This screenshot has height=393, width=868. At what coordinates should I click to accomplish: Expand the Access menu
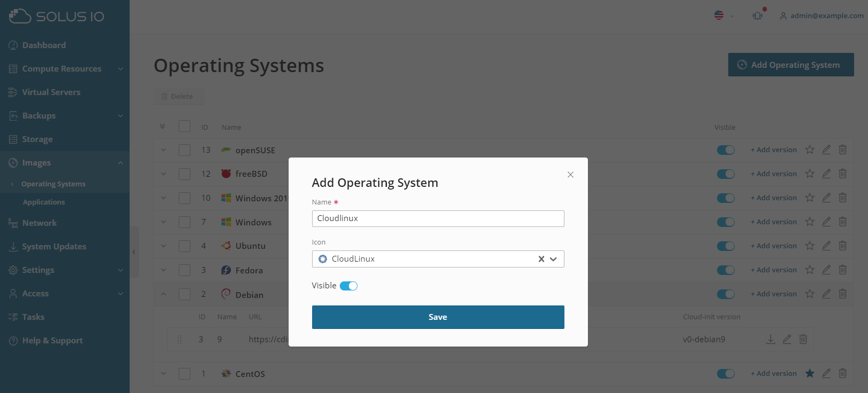(x=65, y=294)
